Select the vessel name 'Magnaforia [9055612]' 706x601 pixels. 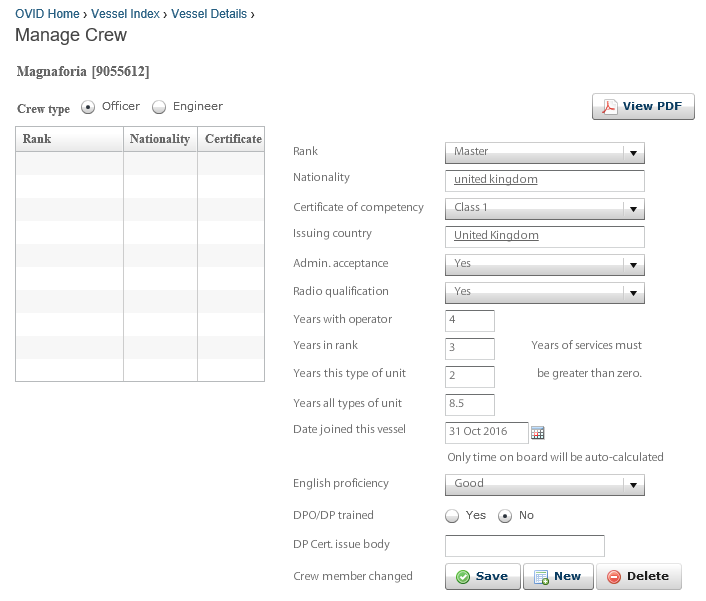click(x=83, y=72)
